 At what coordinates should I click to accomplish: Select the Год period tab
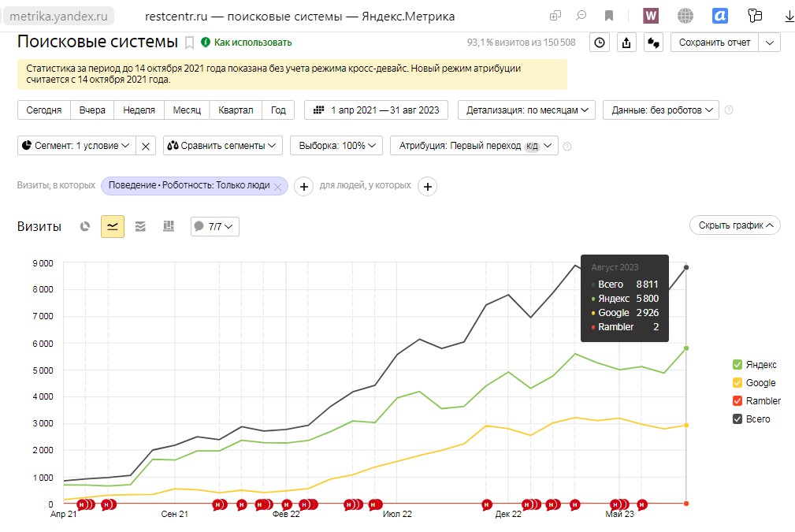(278, 110)
